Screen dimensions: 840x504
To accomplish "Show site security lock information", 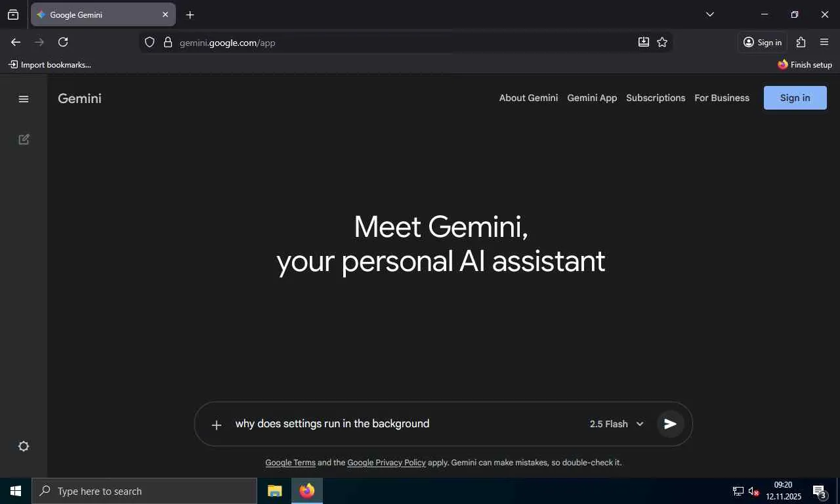I will tap(168, 42).
